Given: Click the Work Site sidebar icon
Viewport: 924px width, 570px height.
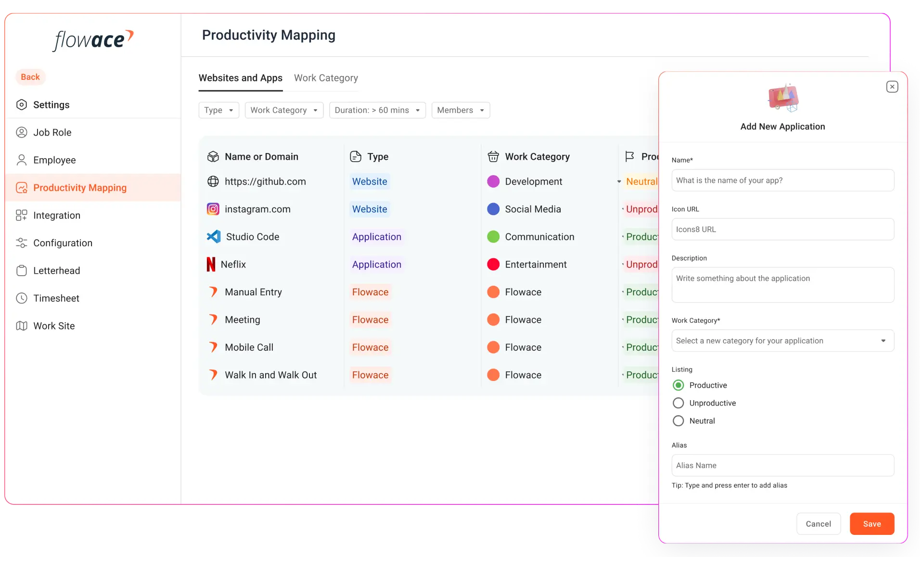Looking at the screenshot, I should (x=21, y=325).
